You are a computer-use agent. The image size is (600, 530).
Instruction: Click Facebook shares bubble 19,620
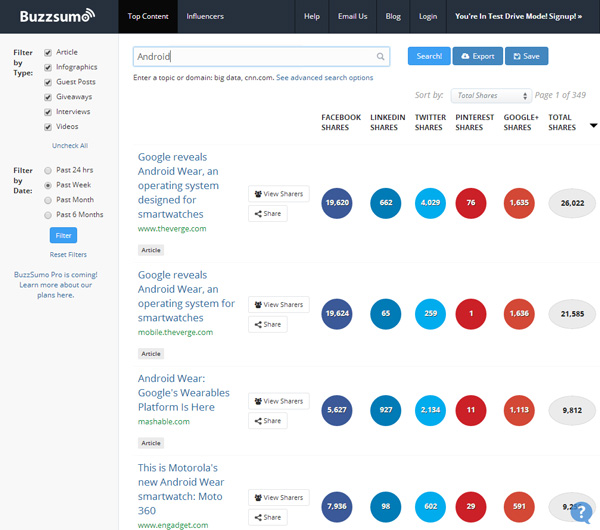(x=337, y=203)
